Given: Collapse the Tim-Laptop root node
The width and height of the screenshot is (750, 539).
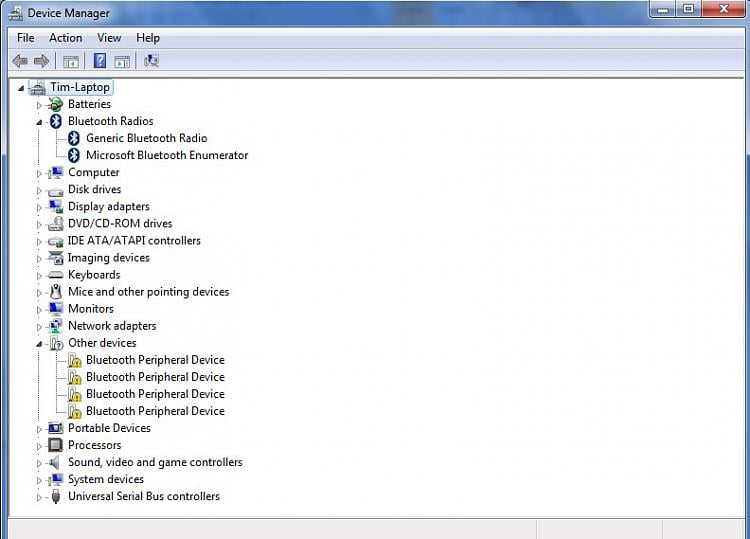Looking at the screenshot, I should pyautogui.click(x=21, y=88).
